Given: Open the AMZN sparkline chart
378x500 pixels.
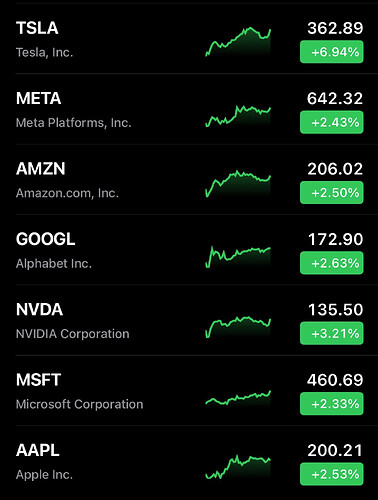Looking at the screenshot, I should 238,184.
